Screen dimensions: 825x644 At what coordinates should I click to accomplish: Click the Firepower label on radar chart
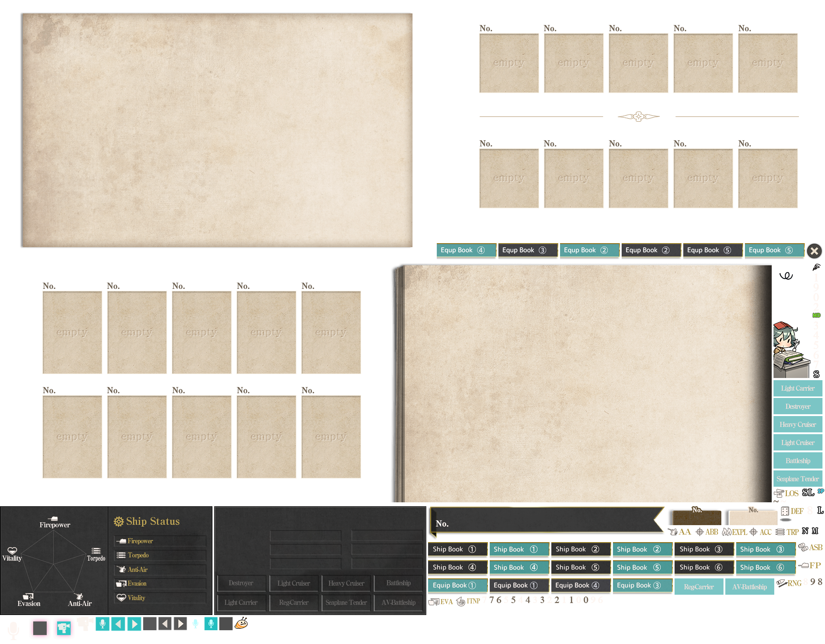click(x=55, y=524)
